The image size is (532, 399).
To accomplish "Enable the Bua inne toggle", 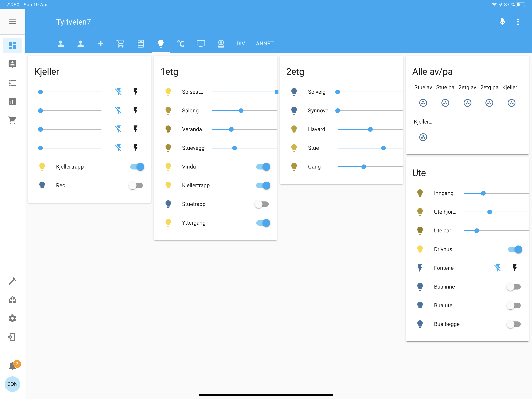I will [514, 287].
